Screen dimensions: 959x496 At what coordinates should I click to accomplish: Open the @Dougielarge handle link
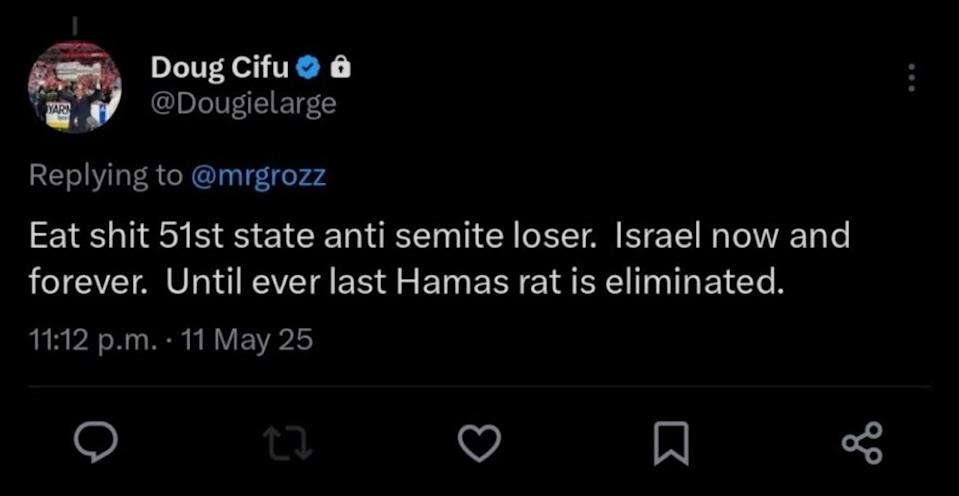point(243,103)
